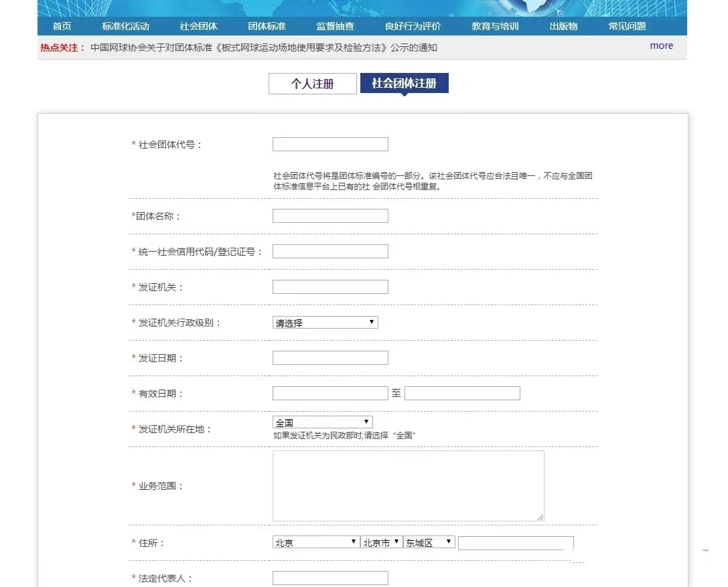Viewport: 728px width, 587px height.
Task: Select the 社会团体注册 tab
Action: [404, 83]
